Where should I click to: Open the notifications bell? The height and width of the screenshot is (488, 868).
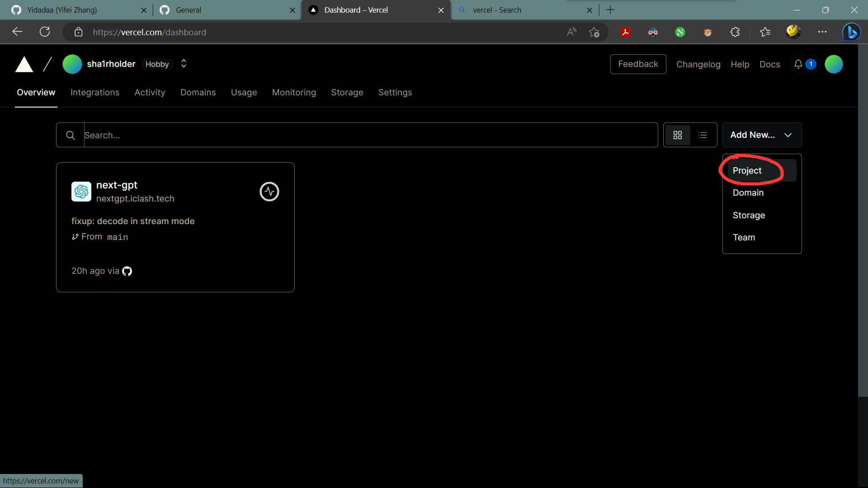[798, 64]
